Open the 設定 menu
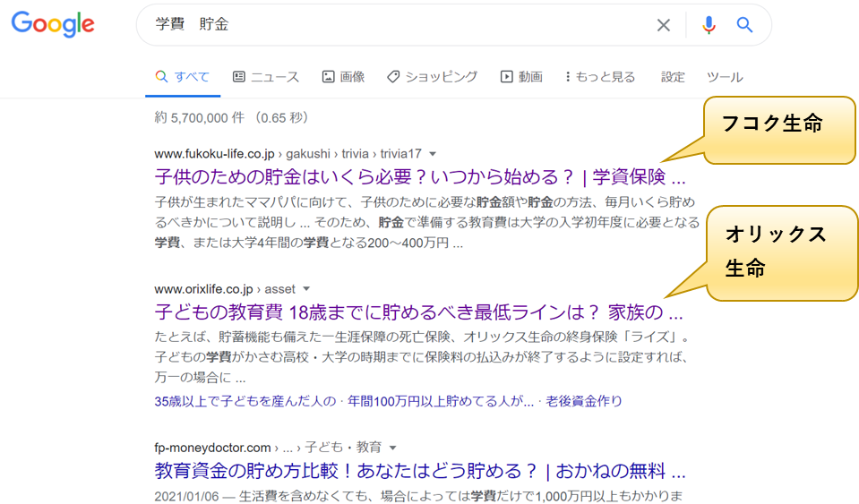Screen dimensions: 859x504 pyautogui.click(x=673, y=77)
